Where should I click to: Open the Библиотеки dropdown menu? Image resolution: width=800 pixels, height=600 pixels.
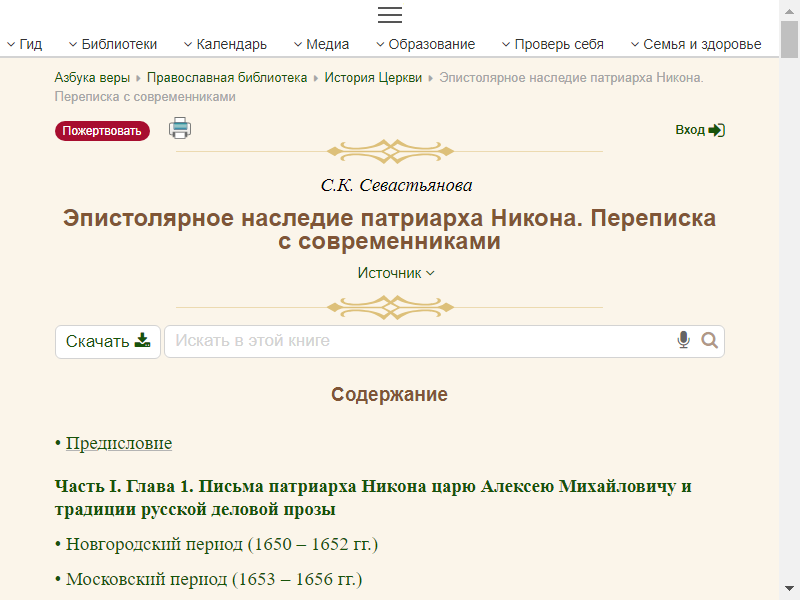pyautogui.click(x=113, y=44)
